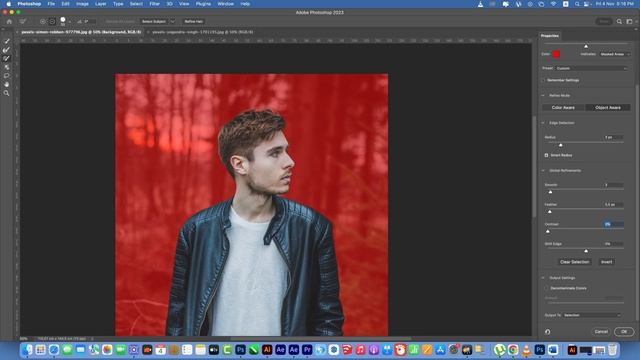
Task: Click the Shift Edge slider handle
Action: pos(586,251)
